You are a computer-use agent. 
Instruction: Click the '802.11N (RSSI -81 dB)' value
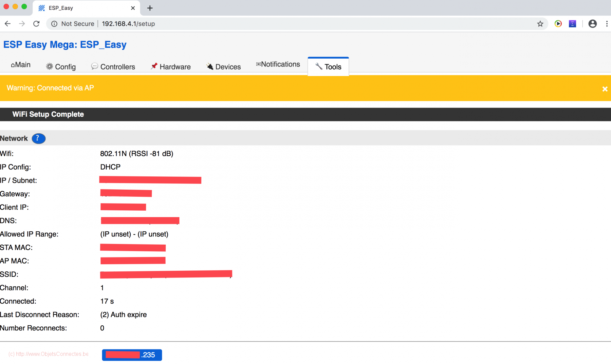coord(137,154)
